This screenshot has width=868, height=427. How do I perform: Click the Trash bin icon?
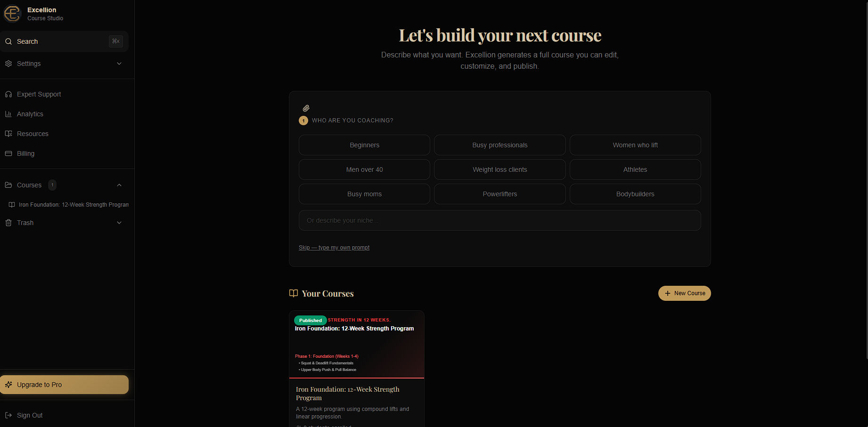pos(8,223)
